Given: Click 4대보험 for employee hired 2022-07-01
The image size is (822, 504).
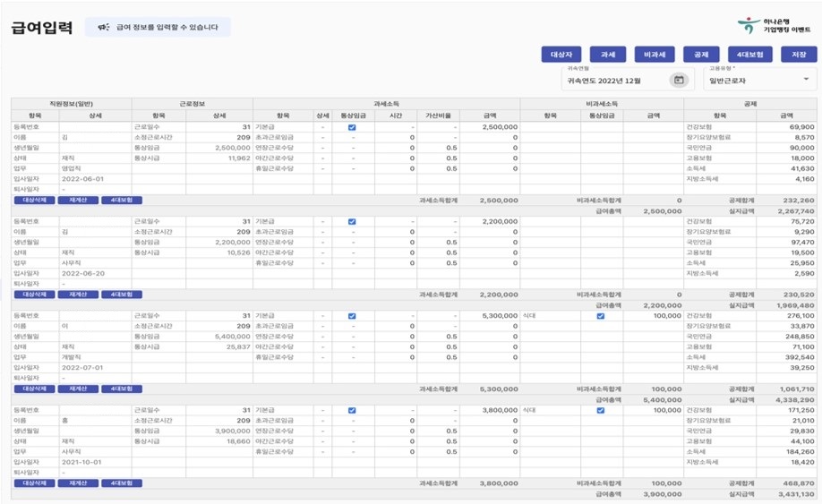Looking at the screenshot, I should (121, 389).
